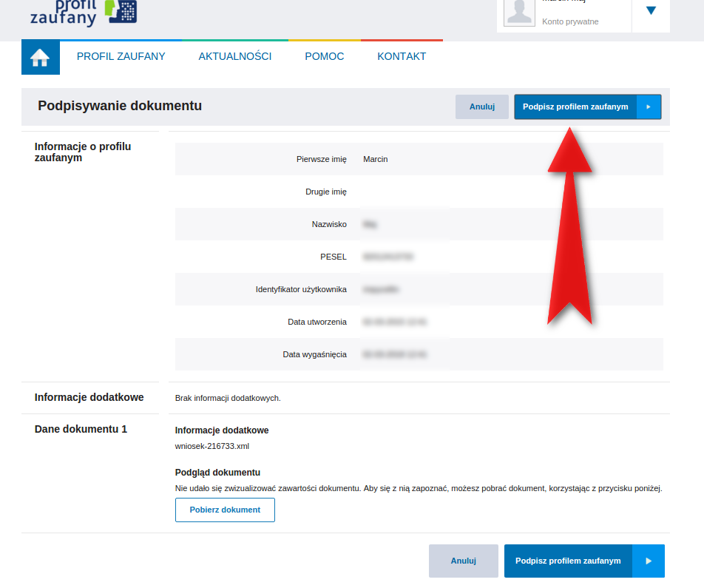Open the AKTUALNOŚCI menu item
Image resolution: width=704 pixels, height=588 pixels.
click(x=235, y=57)
